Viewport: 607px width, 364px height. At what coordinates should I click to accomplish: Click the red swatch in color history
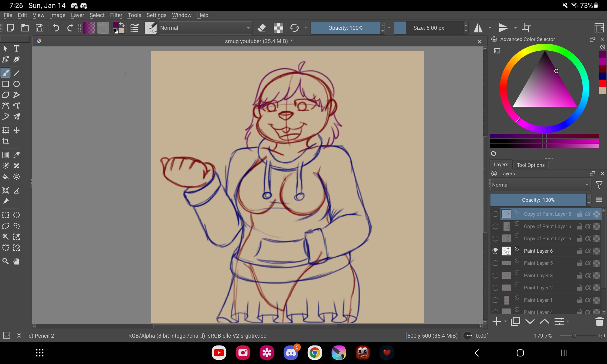tap(602, 83)
